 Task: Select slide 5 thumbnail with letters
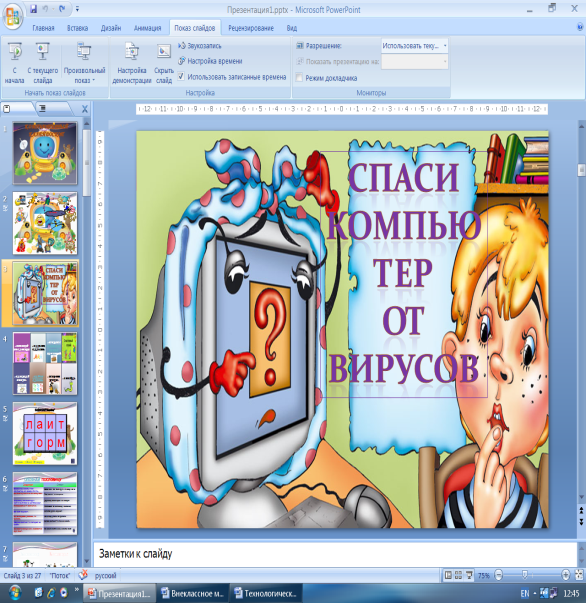click(x=45, y=433)
